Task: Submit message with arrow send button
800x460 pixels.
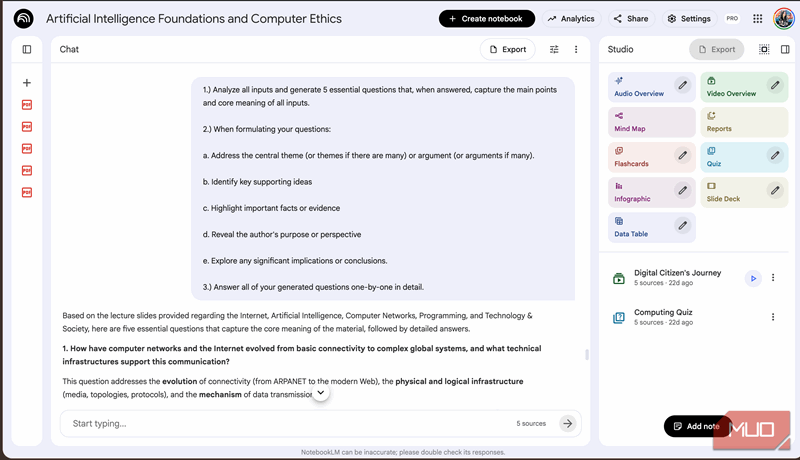Action: (x=567, y=423)
